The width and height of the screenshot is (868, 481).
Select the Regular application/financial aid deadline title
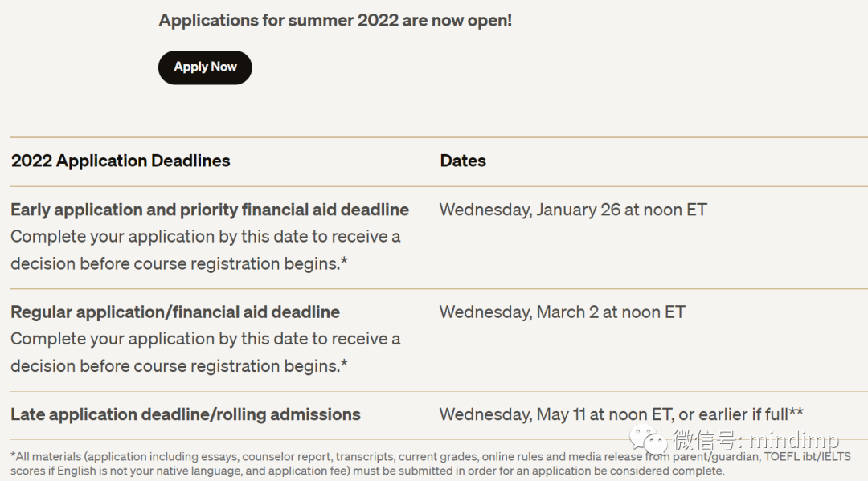click(x=175, y=312)
